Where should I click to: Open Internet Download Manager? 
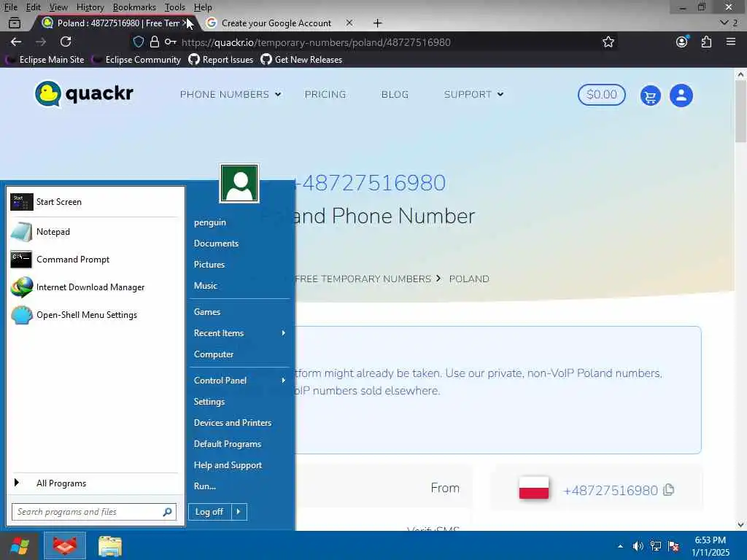94,287
